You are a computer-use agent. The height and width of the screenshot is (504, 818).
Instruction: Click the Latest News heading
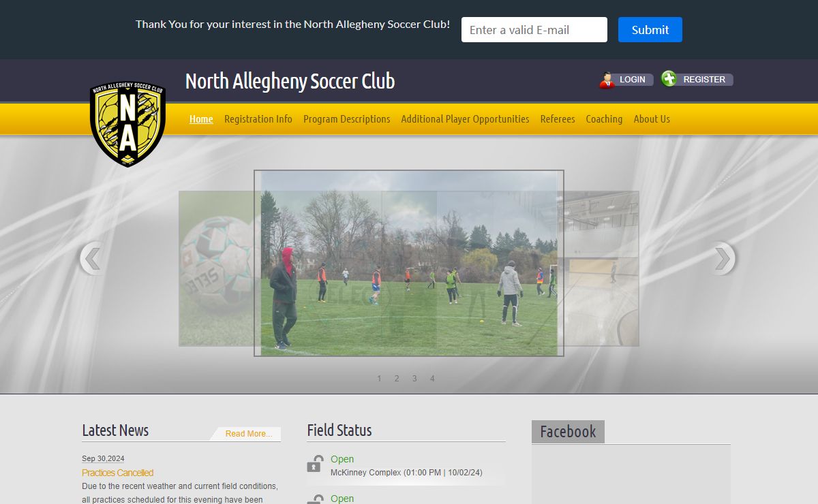(x=115, y=430)
